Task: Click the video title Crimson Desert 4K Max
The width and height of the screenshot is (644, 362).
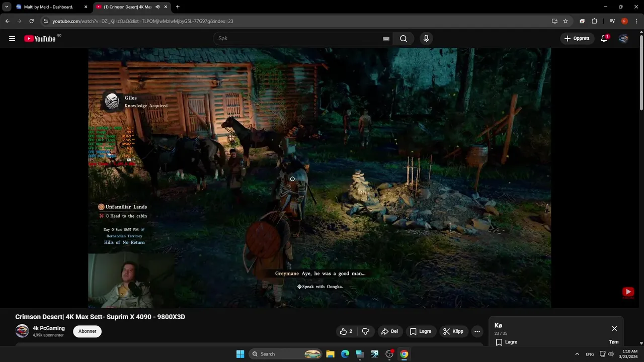Action: [100, 317]
